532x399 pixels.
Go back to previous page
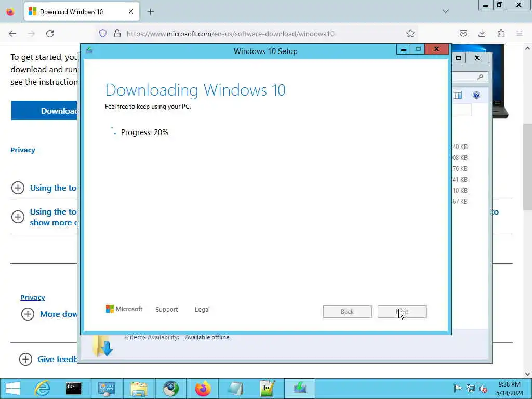(12, 34)
